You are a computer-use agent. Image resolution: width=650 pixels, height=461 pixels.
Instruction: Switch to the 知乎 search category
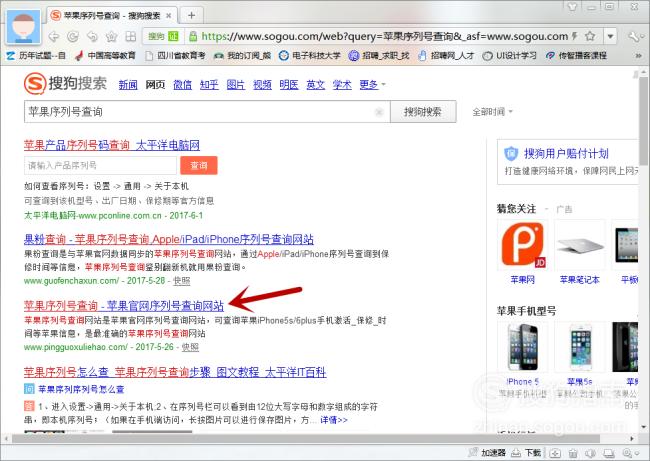click(x=209, y=85)
